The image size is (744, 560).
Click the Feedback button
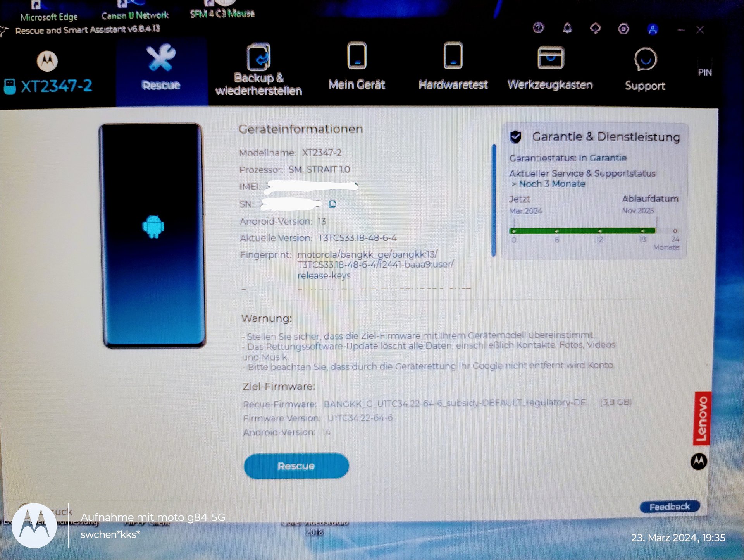(x=669, y=507)
